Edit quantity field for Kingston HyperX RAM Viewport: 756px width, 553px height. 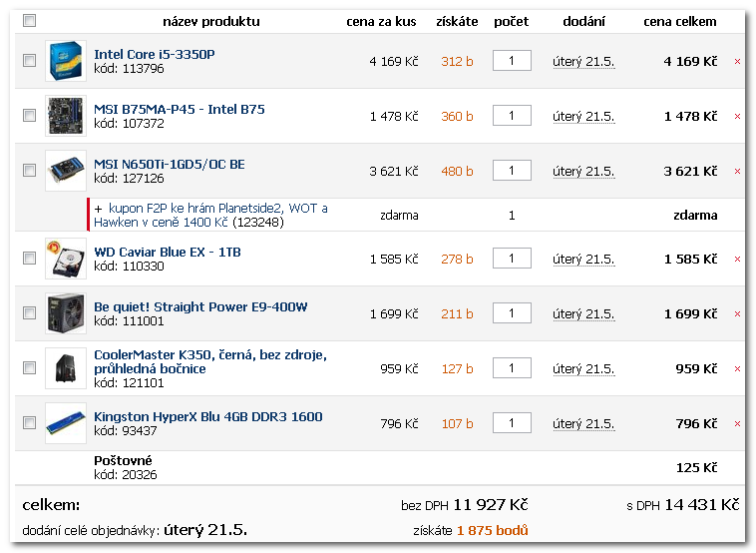click(512, 422)
